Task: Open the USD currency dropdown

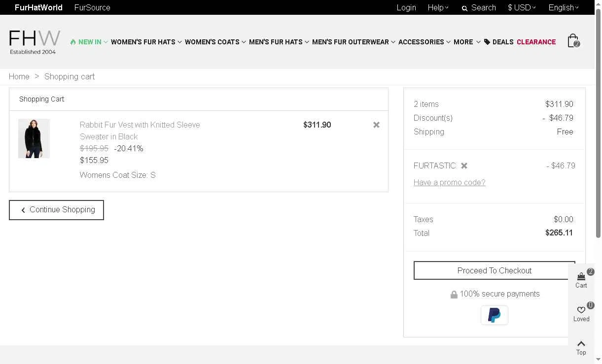Action: coord(522,7)
